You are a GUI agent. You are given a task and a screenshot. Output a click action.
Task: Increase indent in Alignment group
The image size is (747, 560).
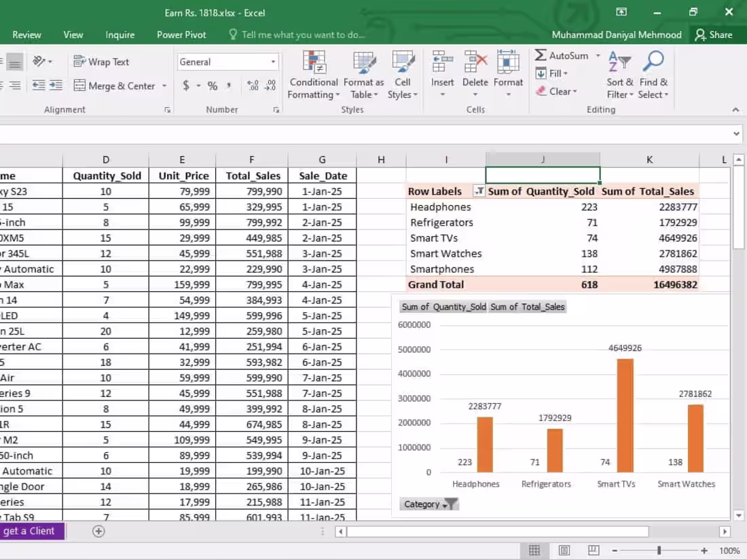[56, 86]
